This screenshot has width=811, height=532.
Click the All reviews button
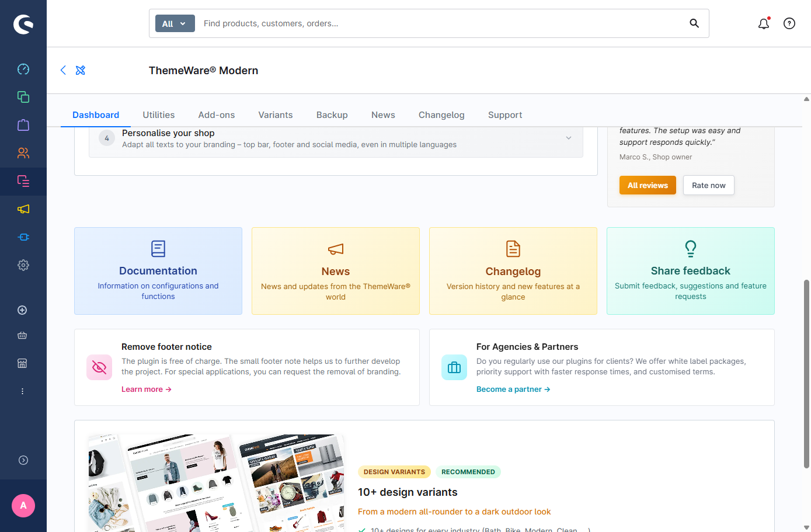tap(648, 185)
